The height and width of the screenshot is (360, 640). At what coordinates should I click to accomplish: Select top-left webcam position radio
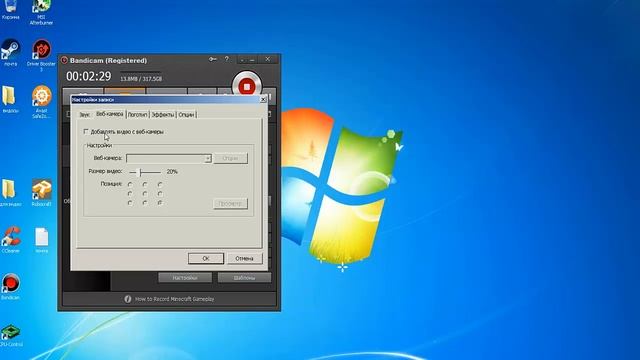click(x=130, y=184)
